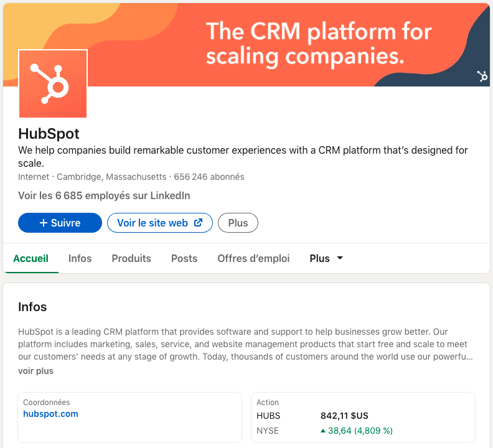This screenshot has width=493, height=448.
Task: Click the HubSpot logo profile picture
Action: pyautogui.click(x=53, y=83)
